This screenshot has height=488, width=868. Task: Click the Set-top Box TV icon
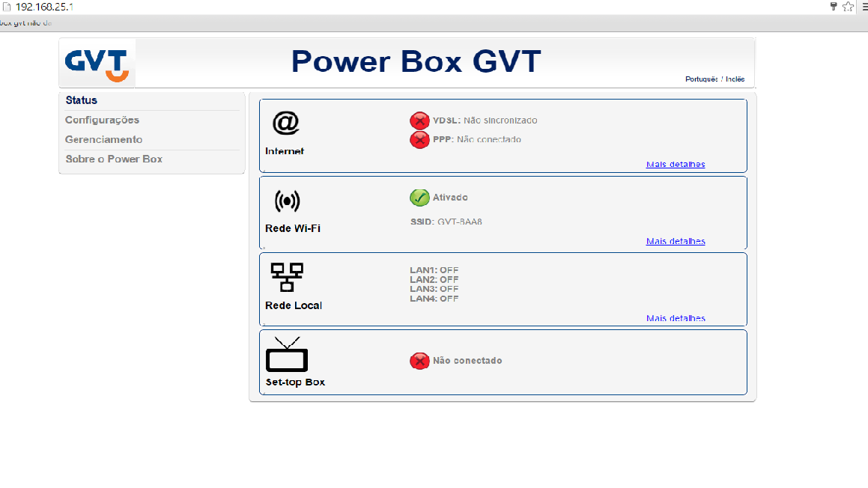coord(287,354)
